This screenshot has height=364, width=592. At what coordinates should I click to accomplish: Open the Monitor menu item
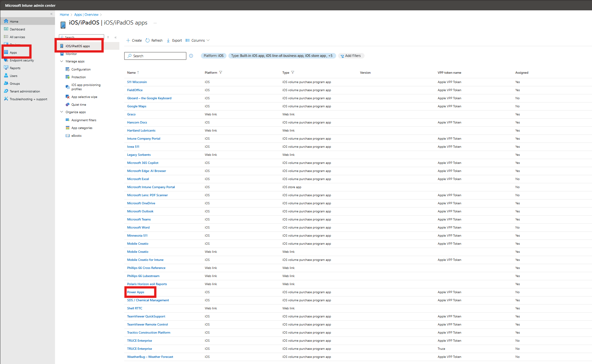tap(71, 54)
